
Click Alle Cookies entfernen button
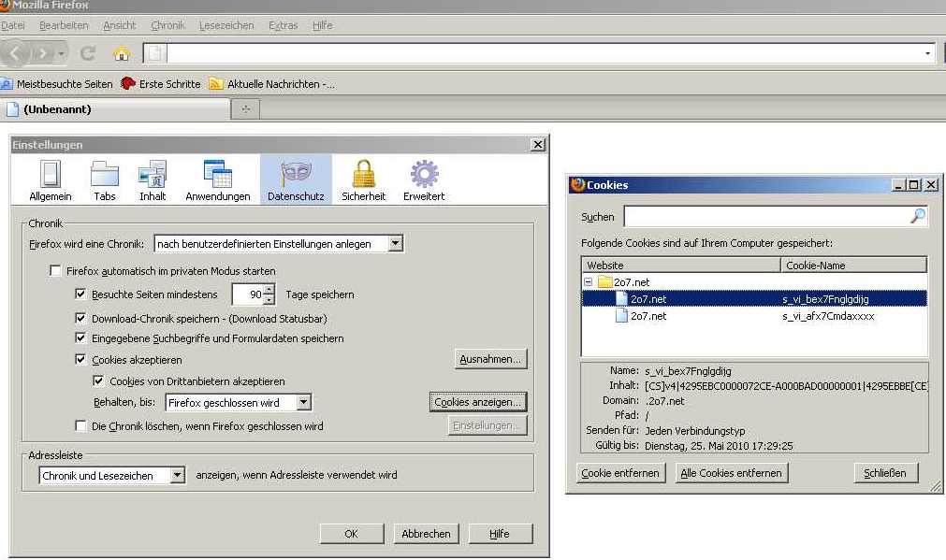click(731, 473)
